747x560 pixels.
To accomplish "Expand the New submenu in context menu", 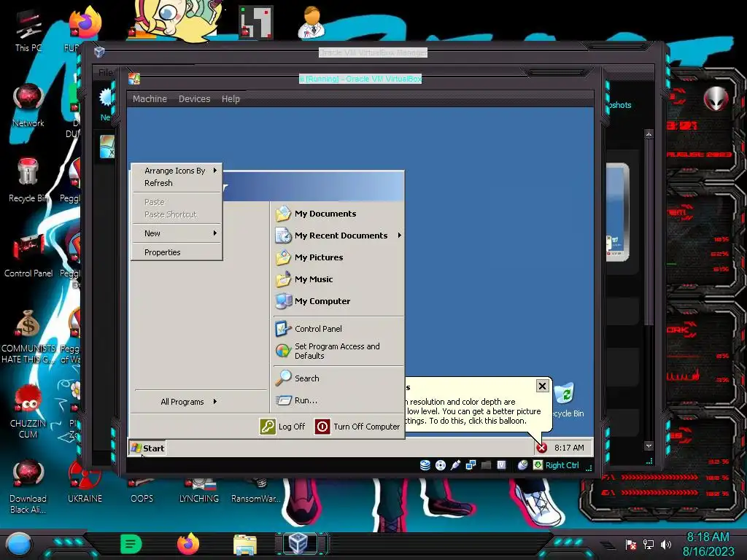I will [177, 233].
